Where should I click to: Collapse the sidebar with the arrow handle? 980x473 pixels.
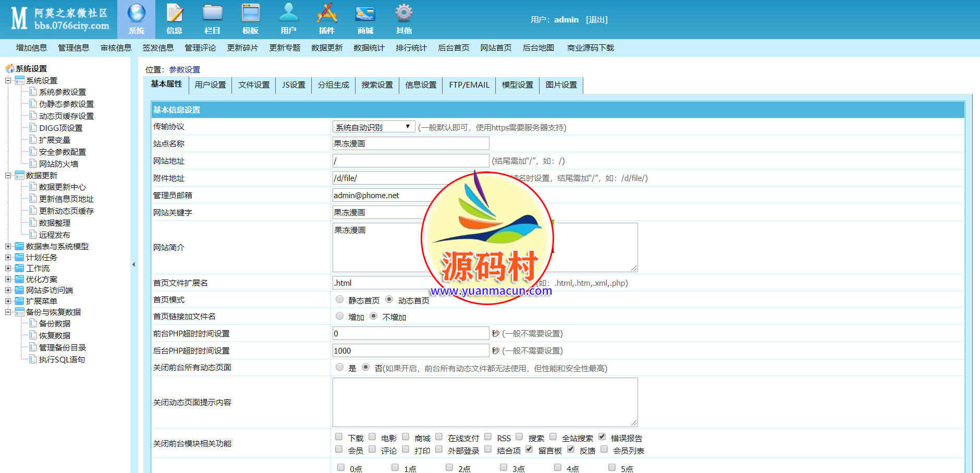133,264
